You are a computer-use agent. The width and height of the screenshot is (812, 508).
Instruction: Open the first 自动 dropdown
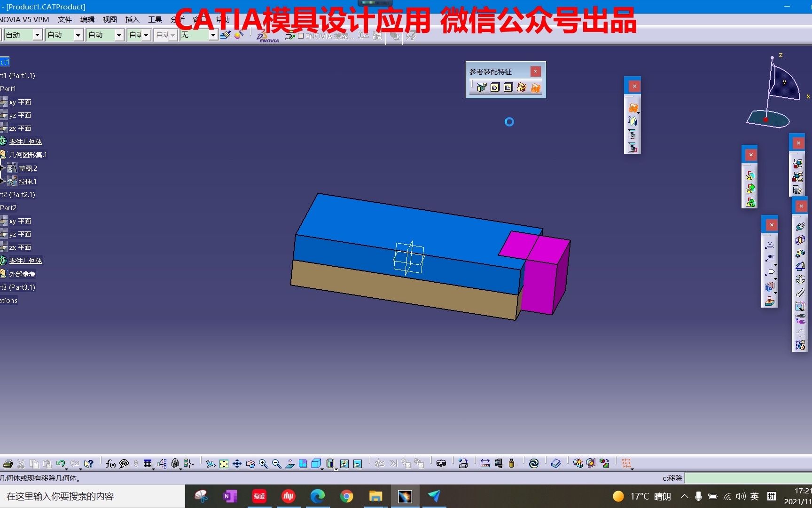[38, 35]
